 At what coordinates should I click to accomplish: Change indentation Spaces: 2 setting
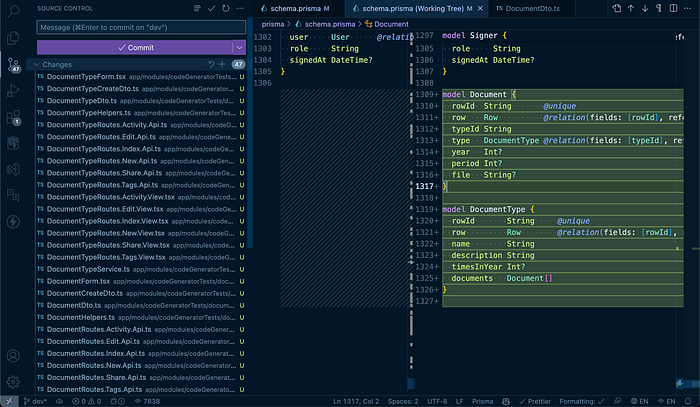403,401
